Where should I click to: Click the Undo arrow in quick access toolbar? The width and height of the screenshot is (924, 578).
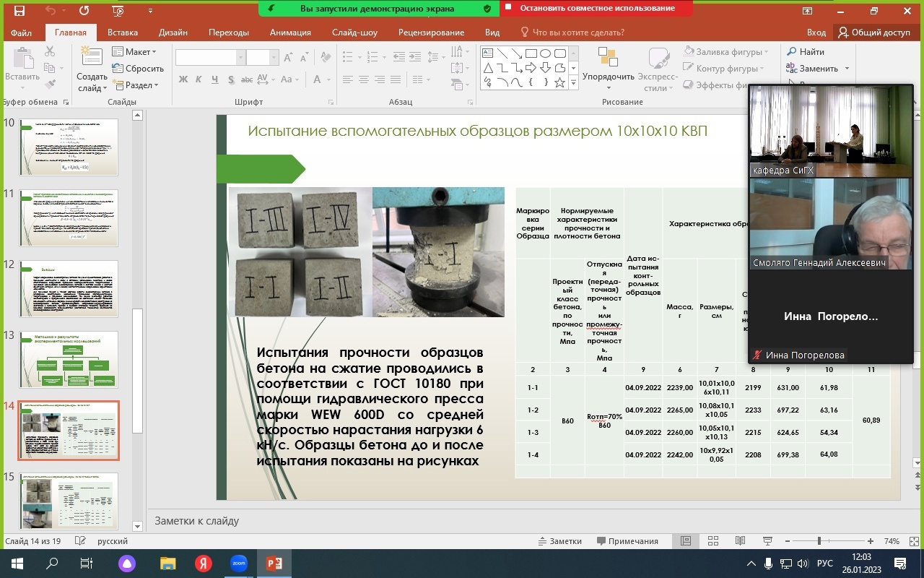[50, 10]
